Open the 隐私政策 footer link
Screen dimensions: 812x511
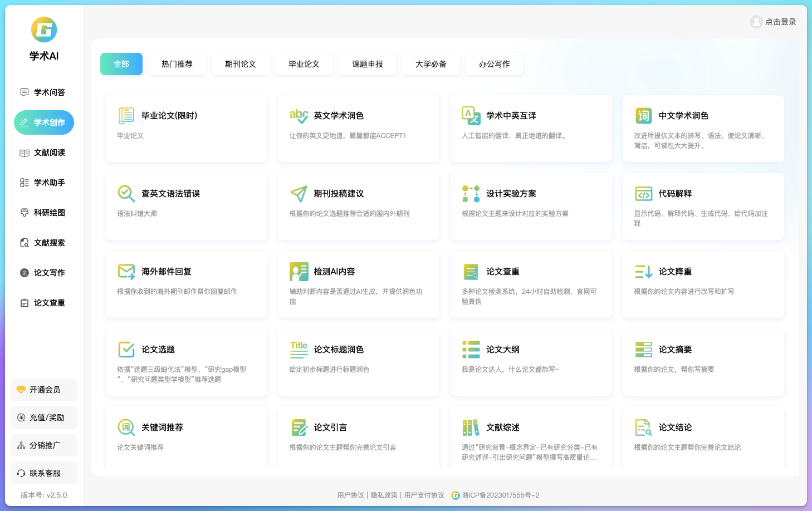click(383, 495)
